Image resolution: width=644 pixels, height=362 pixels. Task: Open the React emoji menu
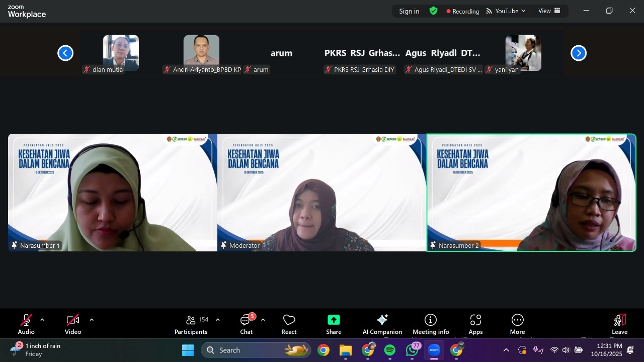289,324
